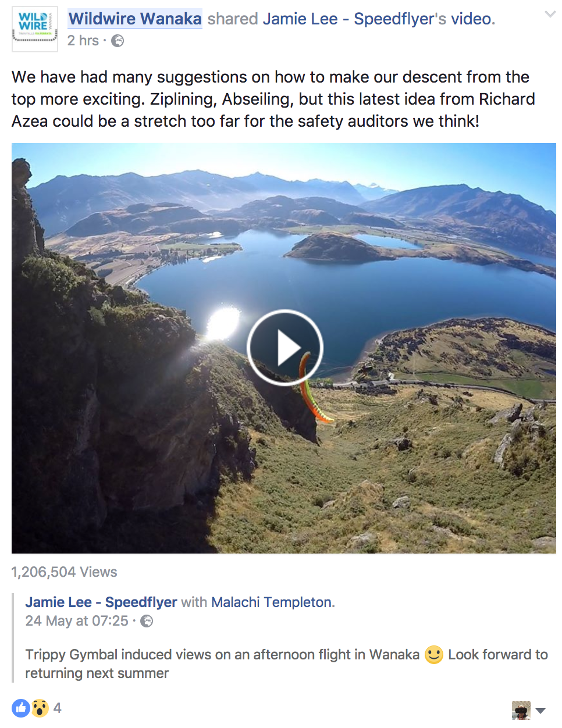562x728 pixels.
Task: Click globe icon beside 24 May timestamp
Action: click(147, 621)
